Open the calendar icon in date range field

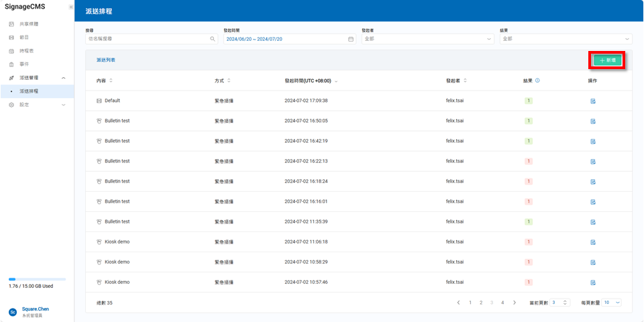(351, 39)
